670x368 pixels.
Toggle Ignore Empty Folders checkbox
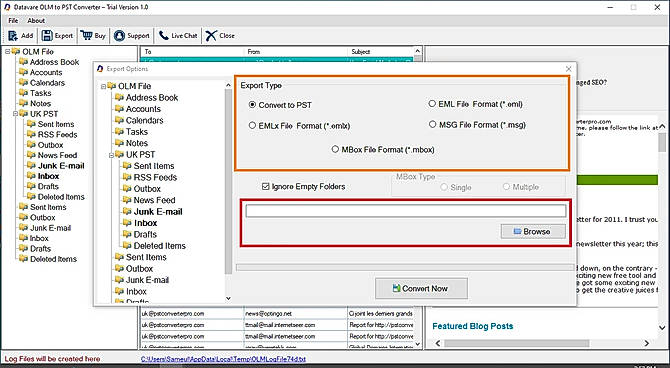(x=266, y=187)
